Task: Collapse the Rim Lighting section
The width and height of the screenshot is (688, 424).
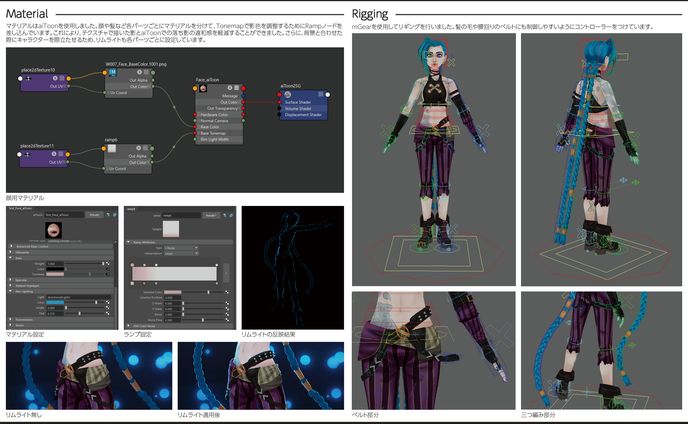Action: [10, 291]
